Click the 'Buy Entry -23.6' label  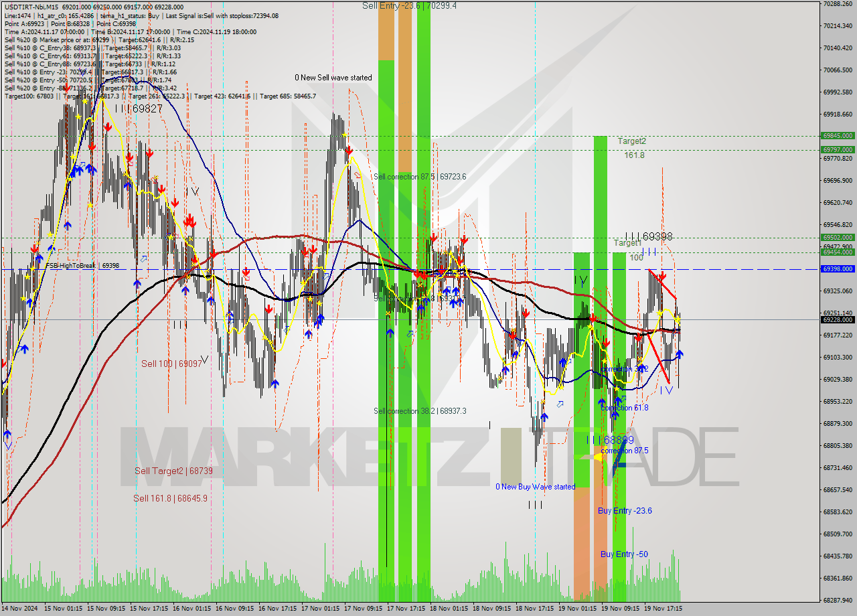pyautogui.click(x=625, y=511)
